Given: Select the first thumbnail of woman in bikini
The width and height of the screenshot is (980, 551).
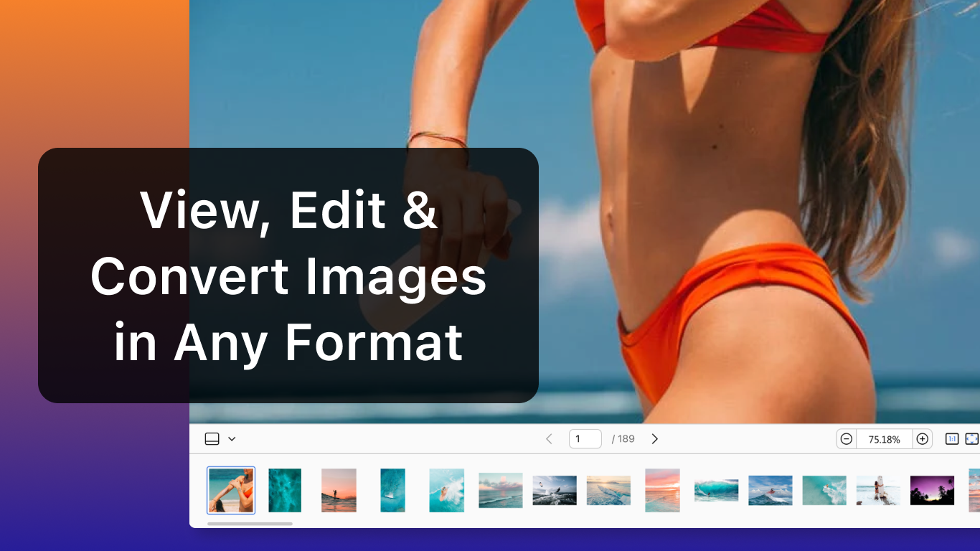Looking at the screenshot, I should coord(231,491).
